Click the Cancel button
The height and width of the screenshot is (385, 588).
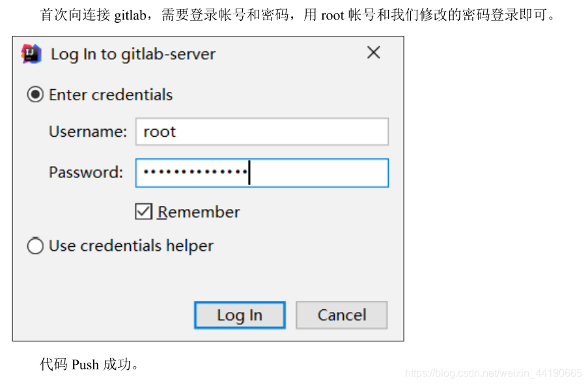(x=342, y=315)
